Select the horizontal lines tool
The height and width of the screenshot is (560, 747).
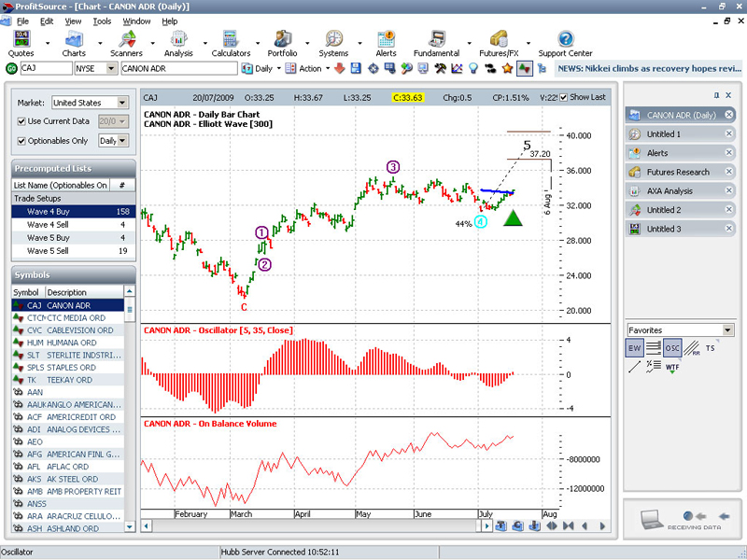[653, 348]
